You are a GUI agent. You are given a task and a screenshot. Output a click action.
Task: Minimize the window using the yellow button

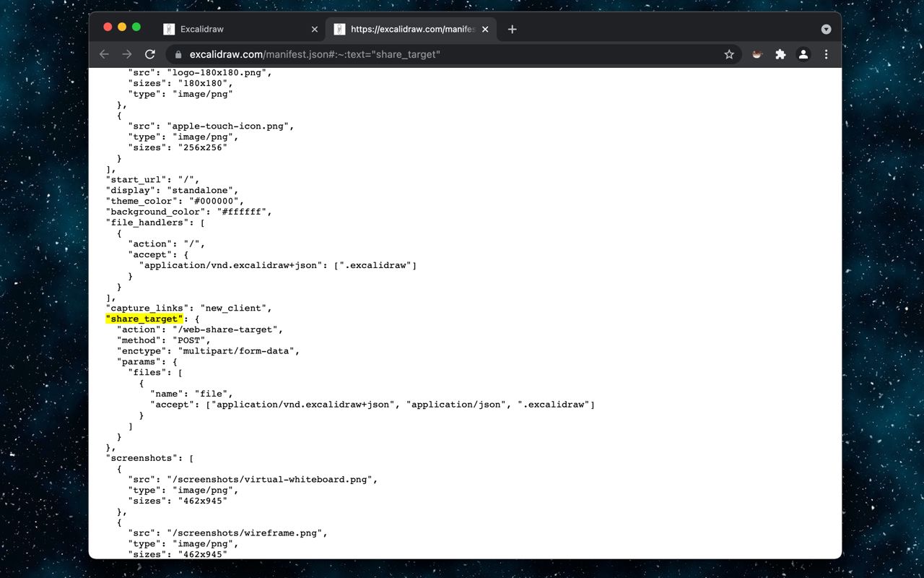[x=122, y=27]
